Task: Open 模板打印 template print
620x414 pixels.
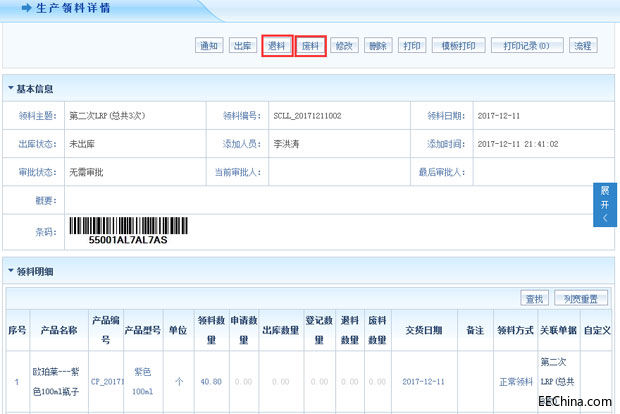Action: (459, 45)
